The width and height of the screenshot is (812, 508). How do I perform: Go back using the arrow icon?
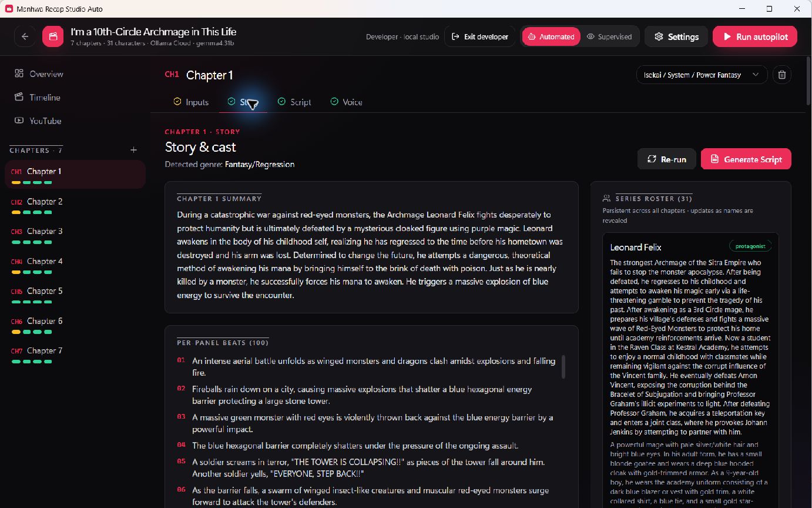click(25, 36)
